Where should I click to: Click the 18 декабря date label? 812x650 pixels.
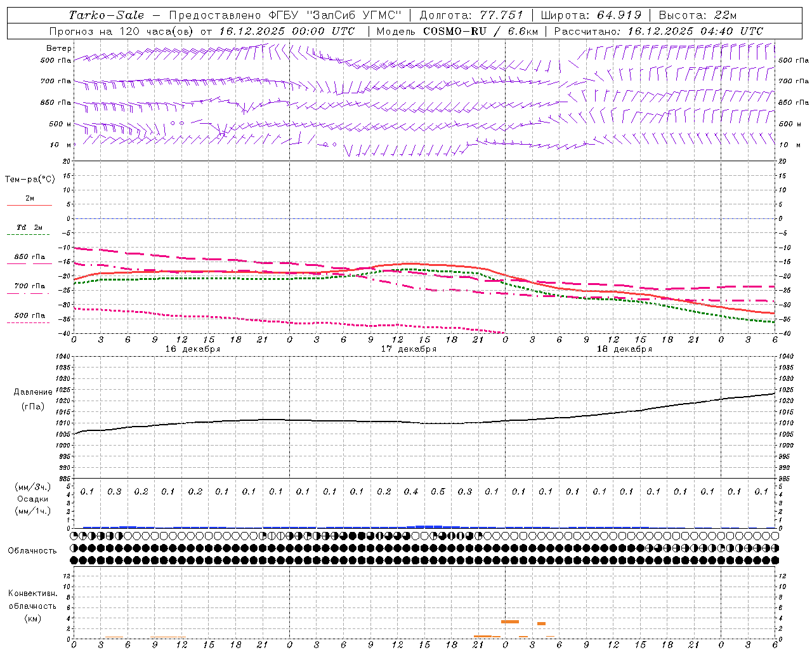click(624, 349)
